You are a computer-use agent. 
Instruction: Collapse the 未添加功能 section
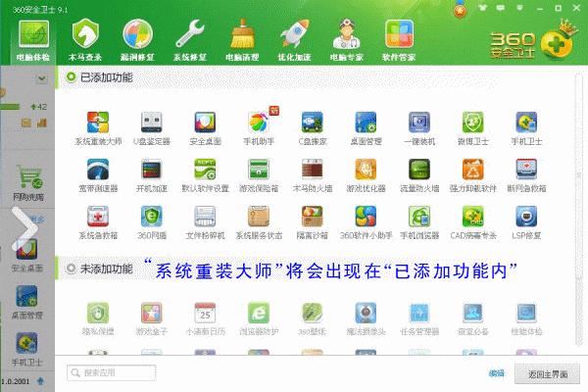[73, 269]
